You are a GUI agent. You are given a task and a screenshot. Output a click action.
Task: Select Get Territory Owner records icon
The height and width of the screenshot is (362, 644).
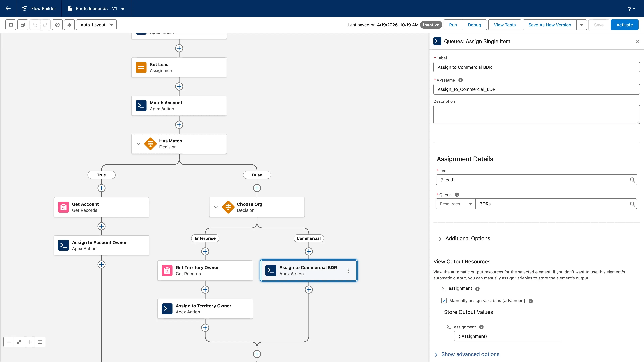(x=167, y=270)
